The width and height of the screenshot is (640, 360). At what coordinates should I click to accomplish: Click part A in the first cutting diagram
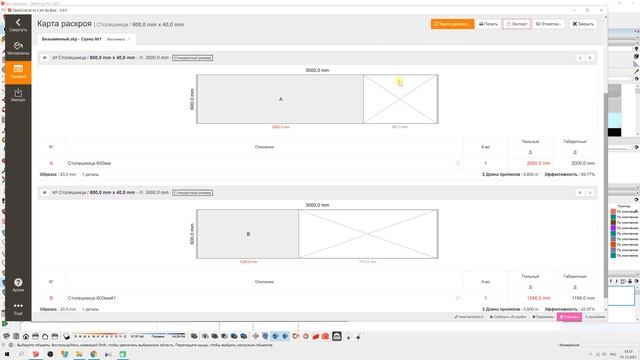[x=280, y=99]
